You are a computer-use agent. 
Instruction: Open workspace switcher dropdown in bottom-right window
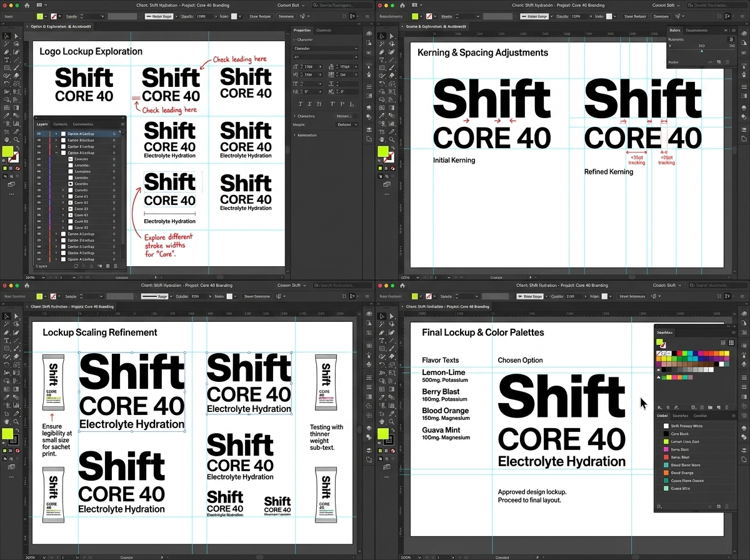pos(666,285)
